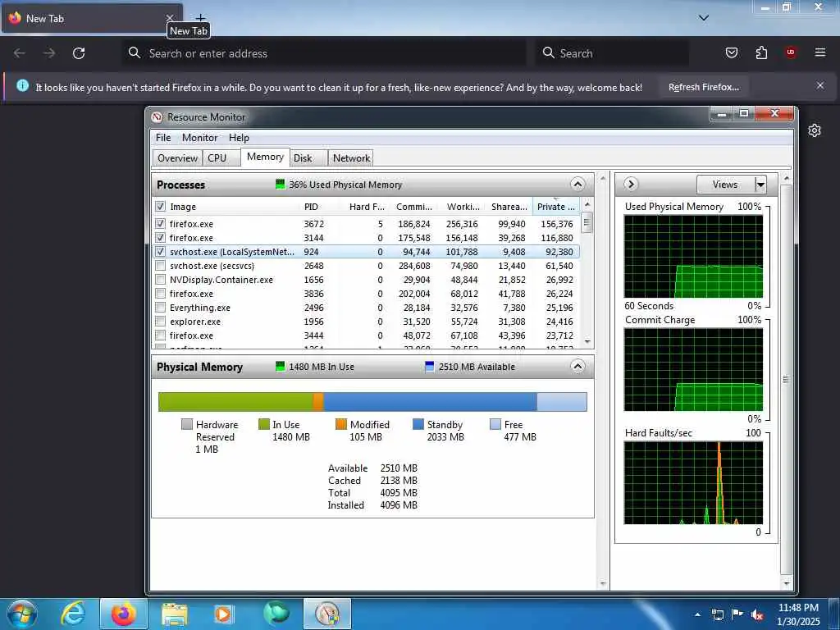Click the muted volume tray icon
Viewport: 840px width, 630px height.
point(757,614)
